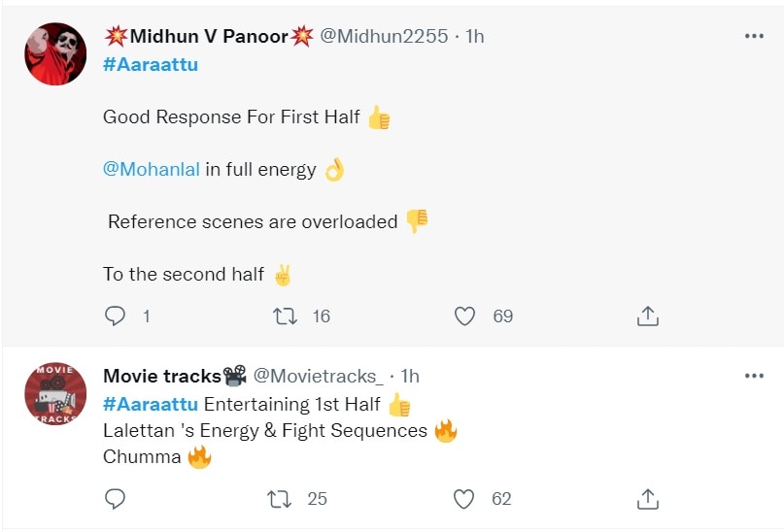
Task: Retweet the Movie tracks tweet
Action: point(280,499)
